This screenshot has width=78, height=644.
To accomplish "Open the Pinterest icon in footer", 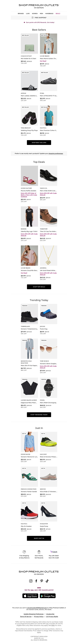I will point(42,581).
